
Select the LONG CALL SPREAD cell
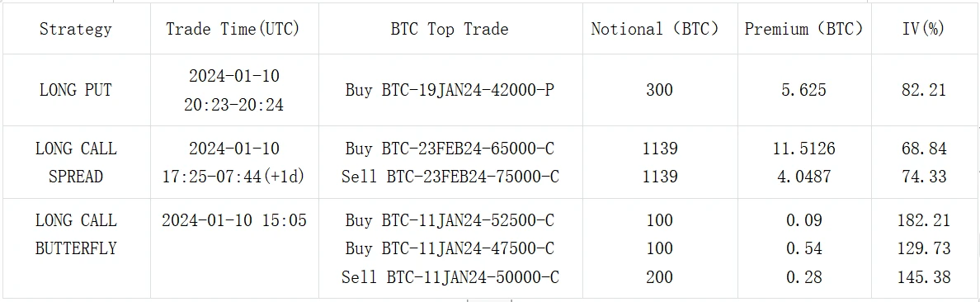click(76, 163)
